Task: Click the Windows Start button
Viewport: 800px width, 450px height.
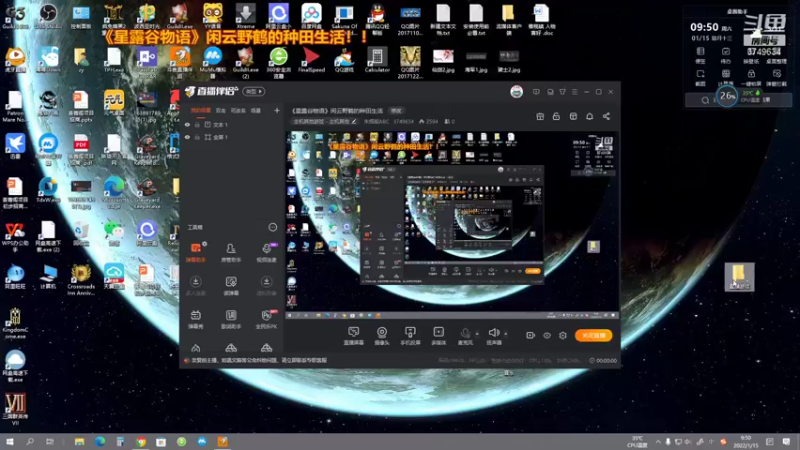Action: click(10, 442)
